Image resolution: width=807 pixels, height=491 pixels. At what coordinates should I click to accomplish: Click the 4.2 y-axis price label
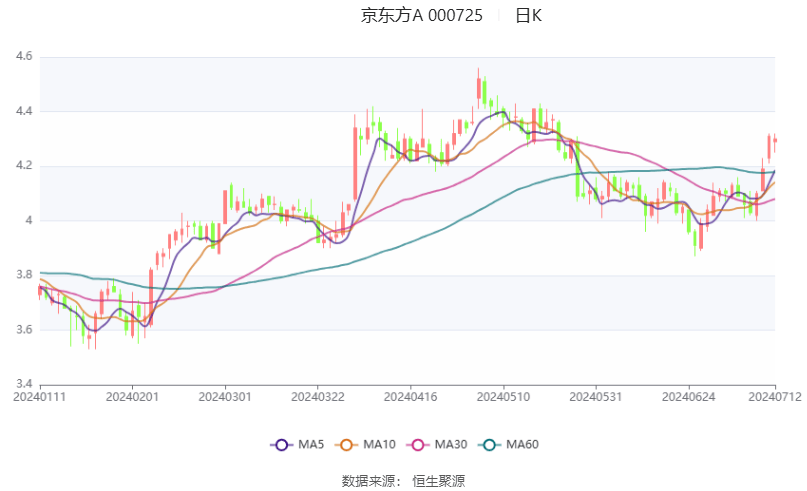click(x=23, y=166)
